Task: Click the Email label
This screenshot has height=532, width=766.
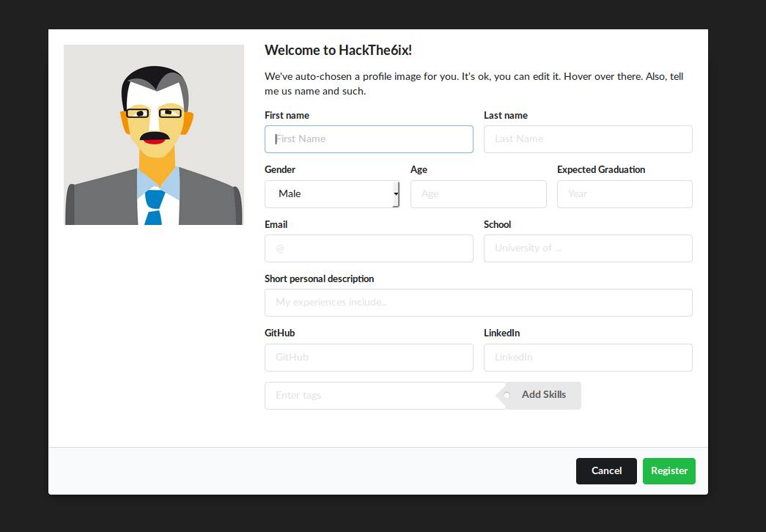Action: pos(276,224)
